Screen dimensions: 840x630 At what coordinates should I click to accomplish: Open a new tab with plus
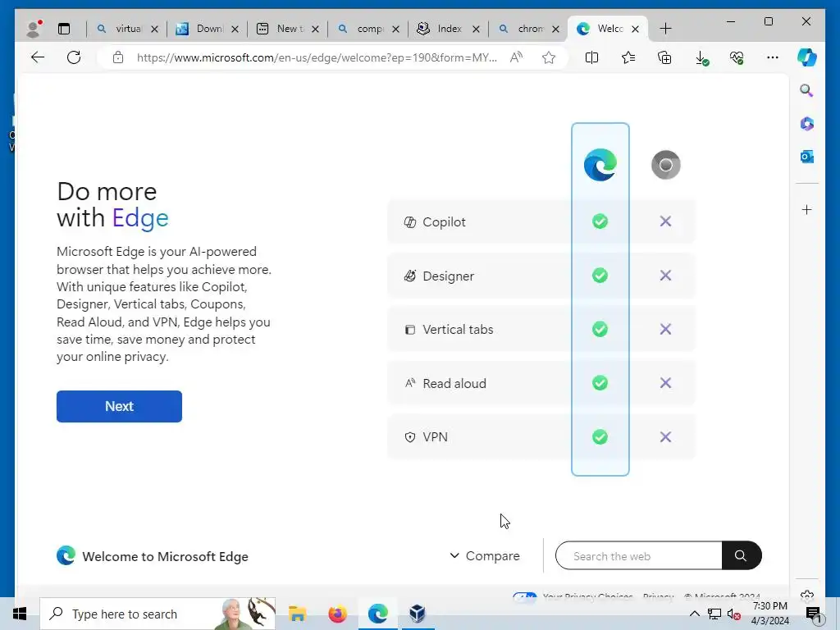point(665,29)
